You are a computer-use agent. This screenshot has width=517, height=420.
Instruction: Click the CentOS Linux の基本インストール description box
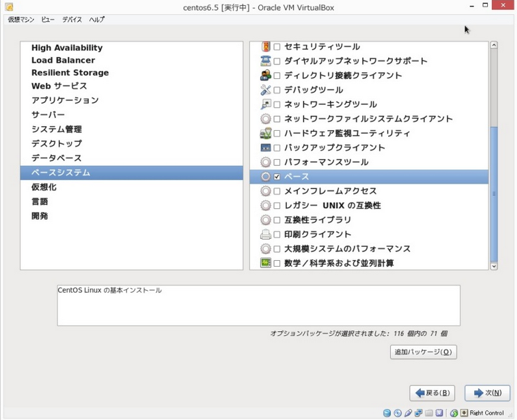(x=259, y=306)
